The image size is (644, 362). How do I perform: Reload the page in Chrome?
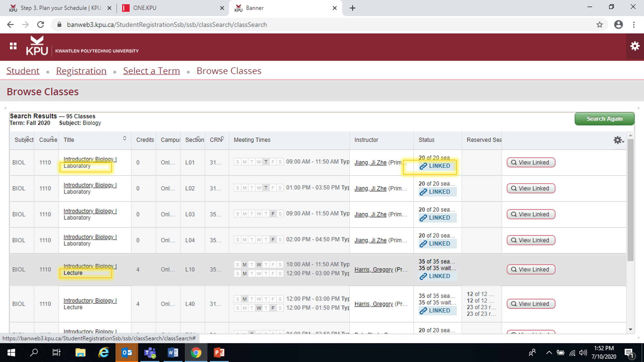41,25
